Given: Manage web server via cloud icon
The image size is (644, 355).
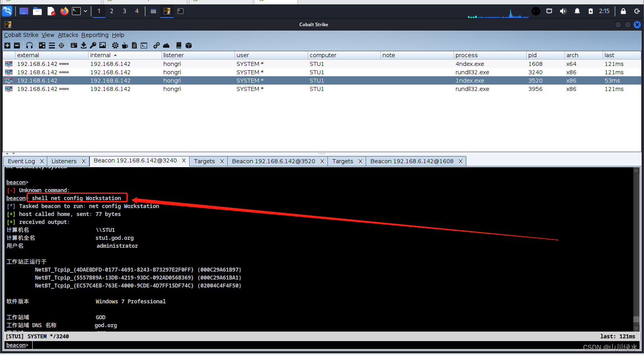Looking at the screenshot, I should pyautogui.click(x=166, y=46).
